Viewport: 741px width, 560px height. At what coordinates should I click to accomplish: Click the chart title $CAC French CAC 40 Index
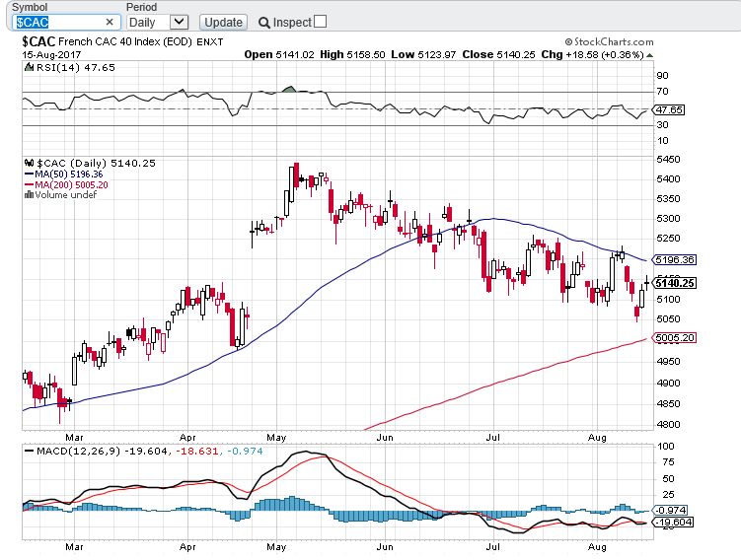107,41
